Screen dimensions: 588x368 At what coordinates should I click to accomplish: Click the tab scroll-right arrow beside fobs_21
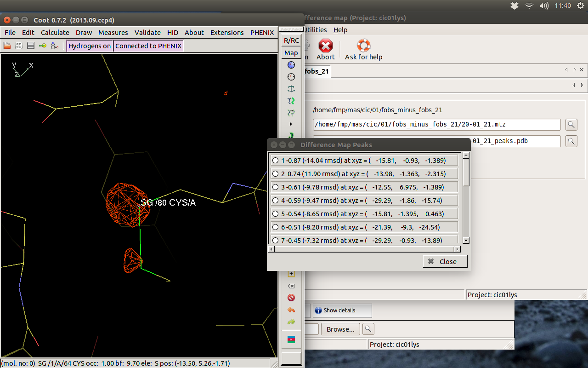click(x=574, y=70)
